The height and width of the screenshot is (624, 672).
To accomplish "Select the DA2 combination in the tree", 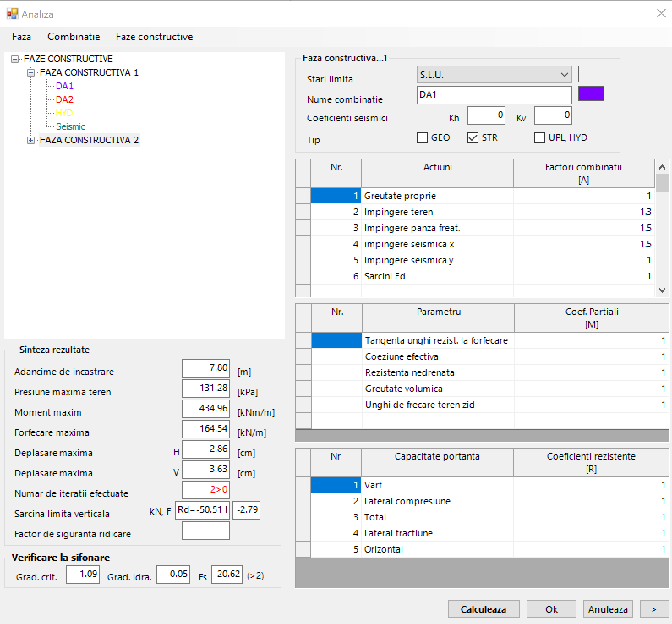I will pos(65,100).
